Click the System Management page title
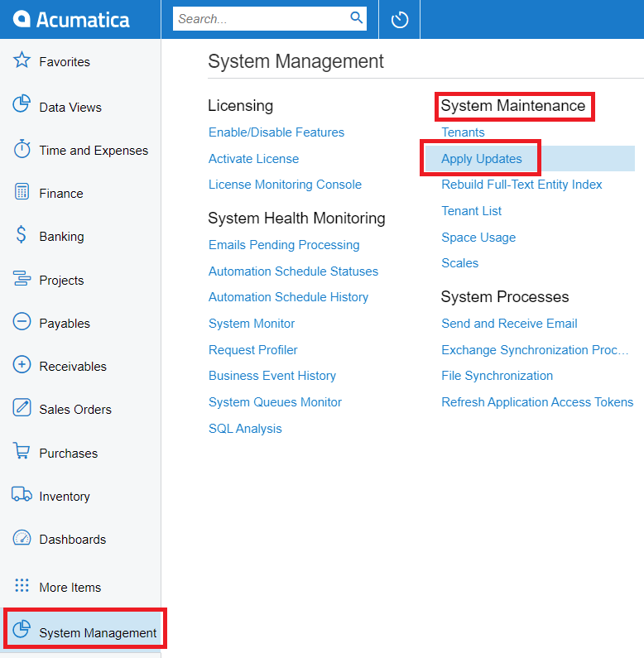The image size is (644, 658). (296, 62)
